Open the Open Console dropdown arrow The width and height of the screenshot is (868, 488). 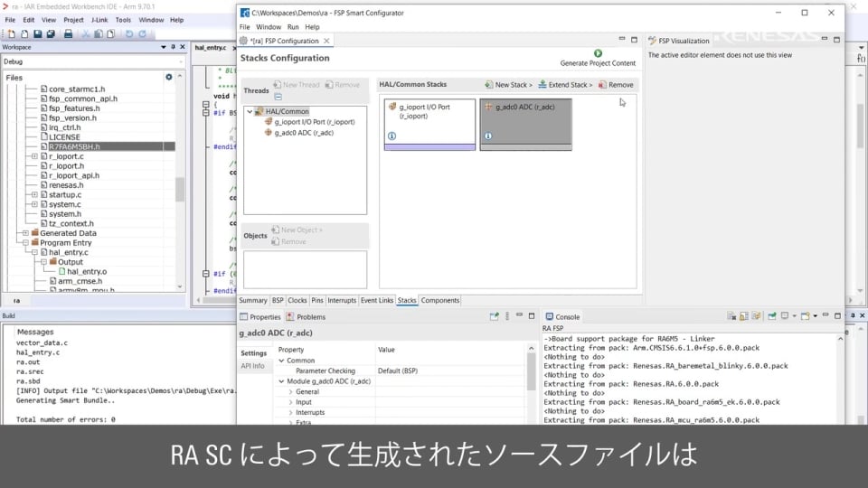pyautogui.click(x=815, y=316)
